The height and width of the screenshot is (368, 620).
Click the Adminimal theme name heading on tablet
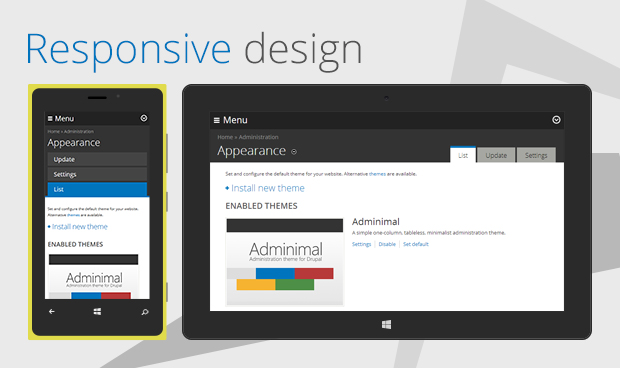tap(376, 222)
